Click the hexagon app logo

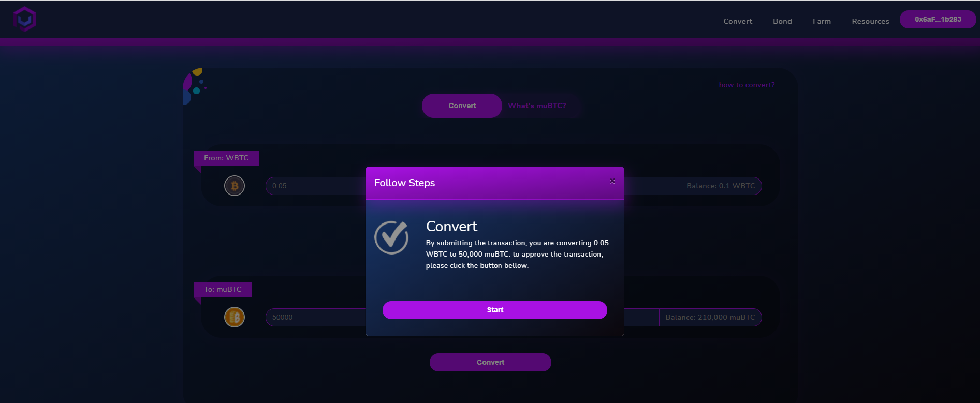(24, 19)
